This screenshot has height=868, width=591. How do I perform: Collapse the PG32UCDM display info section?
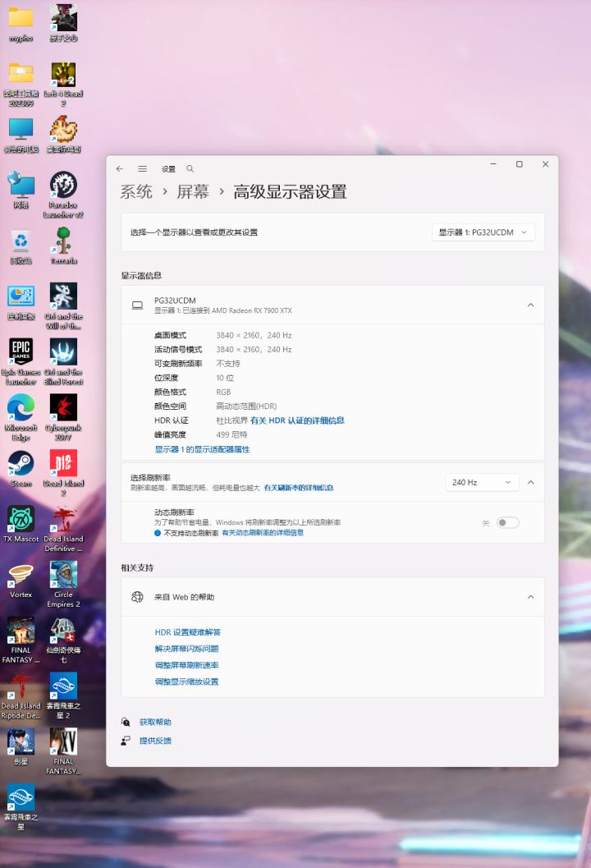coord(530,305)
